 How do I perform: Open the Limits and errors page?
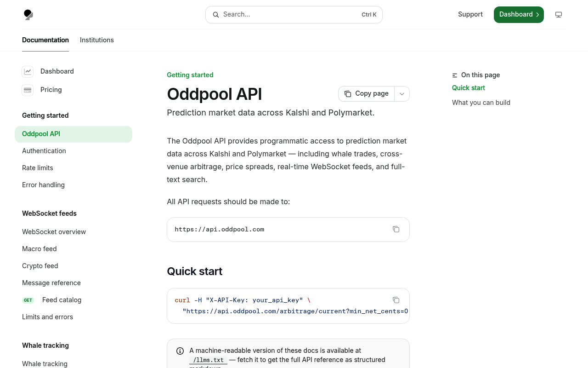[47, 317]
